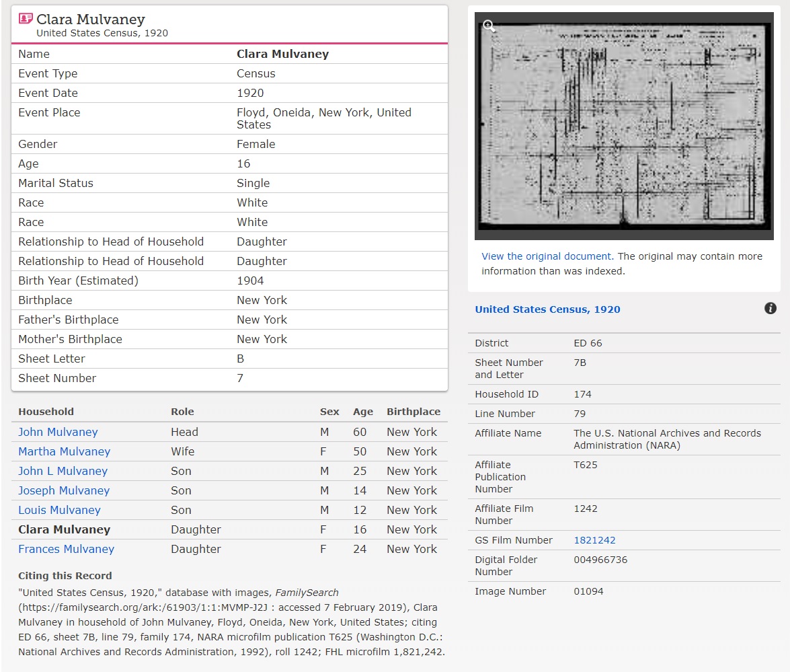Click the Event Date value '1920'
The image size is (790, 672).
[250, 94]
